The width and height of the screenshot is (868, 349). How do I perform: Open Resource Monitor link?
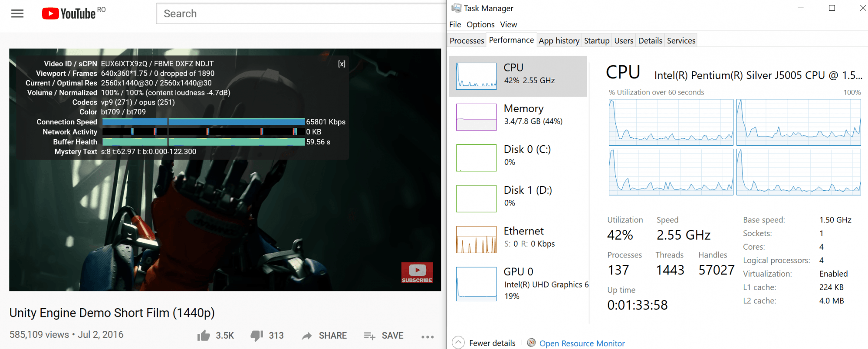(582, 343)
